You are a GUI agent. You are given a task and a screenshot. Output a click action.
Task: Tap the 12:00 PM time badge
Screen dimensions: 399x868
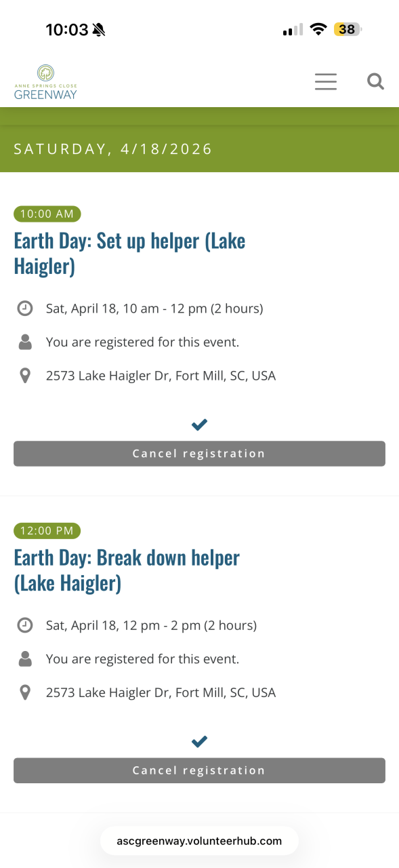coord(47,531)
